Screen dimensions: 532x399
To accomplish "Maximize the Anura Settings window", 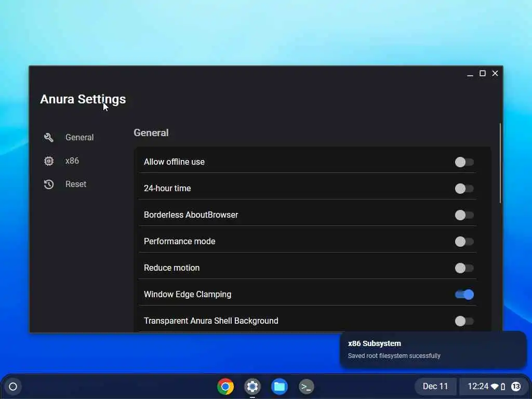I will click(483, 73).
